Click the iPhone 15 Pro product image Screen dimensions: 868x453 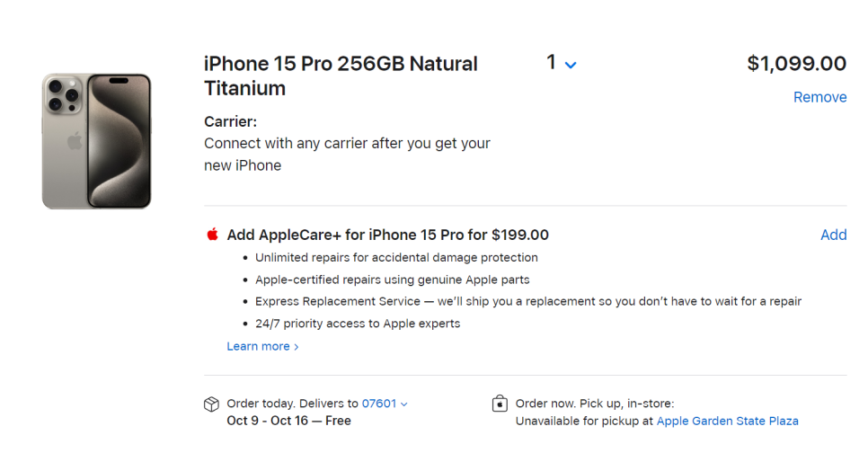click(x=96, y=141)
